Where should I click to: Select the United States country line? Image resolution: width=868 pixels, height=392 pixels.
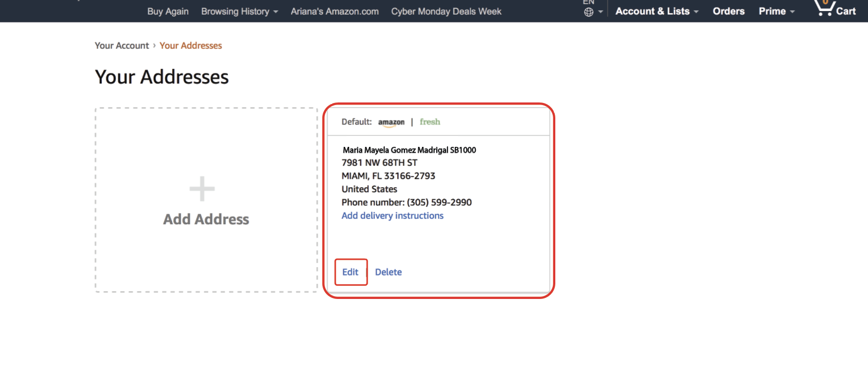(x=369, y=189)
